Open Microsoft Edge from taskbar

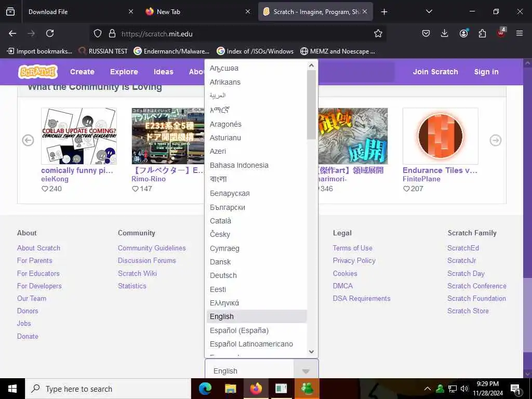[x=205, y=389]
